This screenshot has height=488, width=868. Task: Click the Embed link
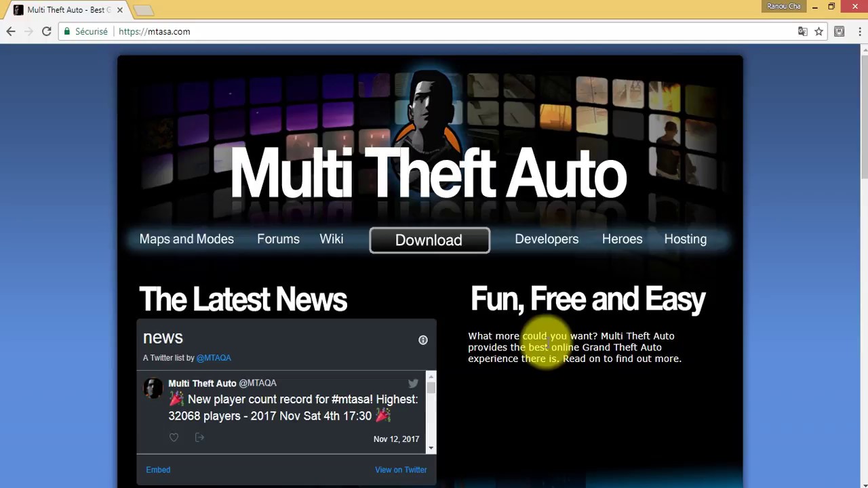pos(158,470)
